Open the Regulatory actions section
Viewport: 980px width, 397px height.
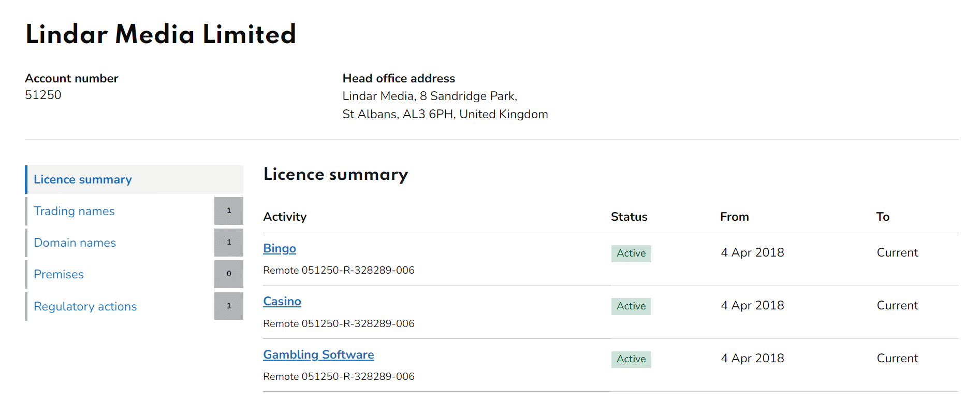pyautogui.click(x=85, y=306)
